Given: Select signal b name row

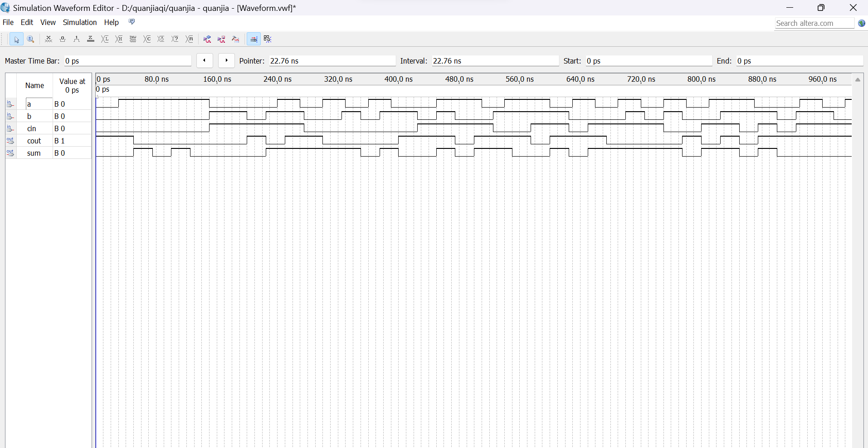Looking at the screenshot, I should (x=49, y=116).
